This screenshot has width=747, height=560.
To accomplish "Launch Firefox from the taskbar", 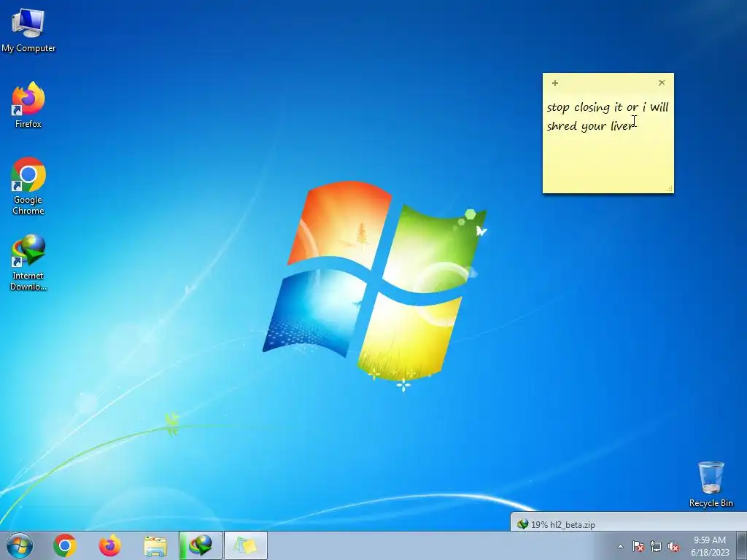I will pos(109,545).
